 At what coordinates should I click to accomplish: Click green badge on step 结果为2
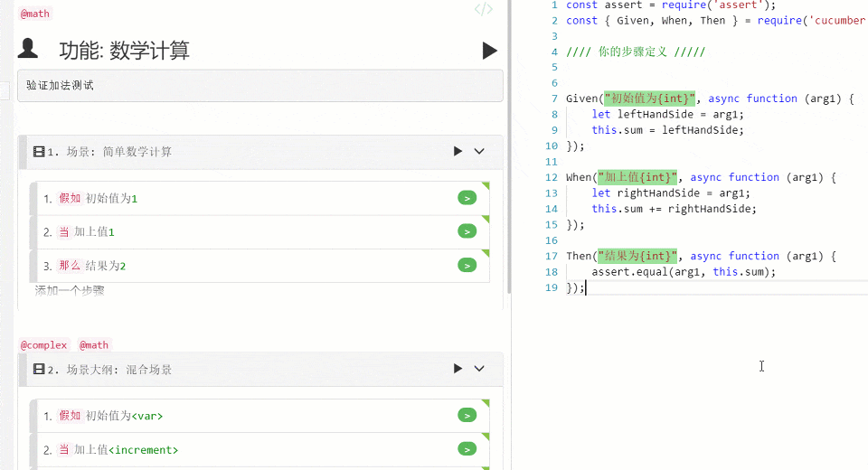point(467,265)
